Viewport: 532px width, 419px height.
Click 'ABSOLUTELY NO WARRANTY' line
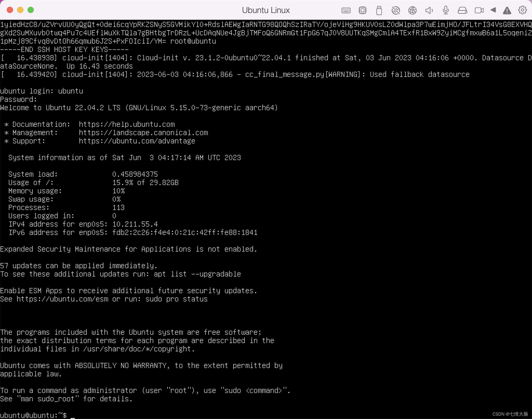(x=141, y=365)
